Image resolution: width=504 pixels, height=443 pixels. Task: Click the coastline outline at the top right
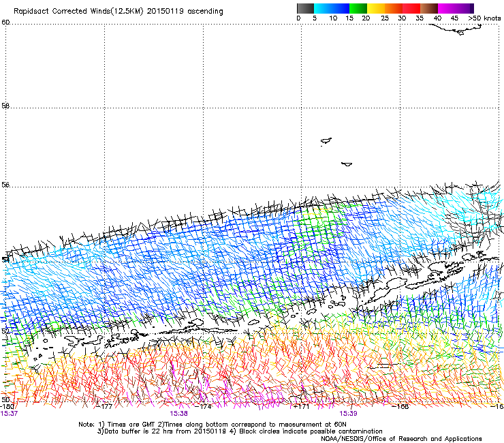(455, 29)
